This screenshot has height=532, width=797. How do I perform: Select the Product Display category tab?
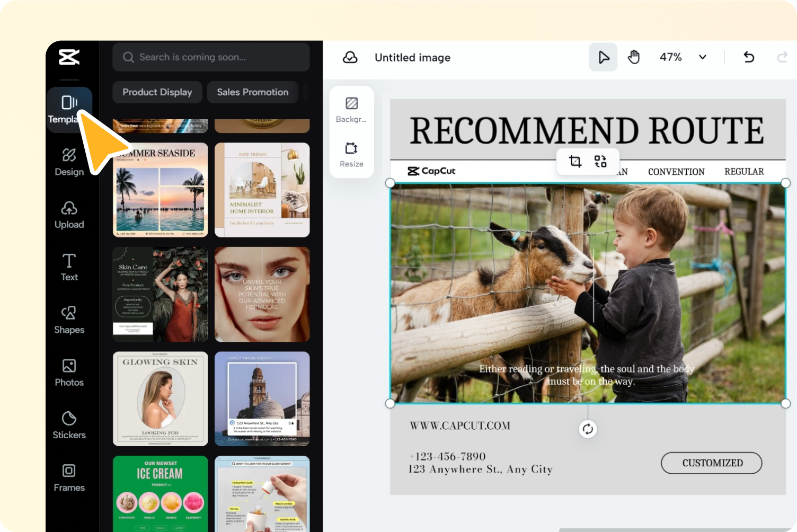(157, 92)
